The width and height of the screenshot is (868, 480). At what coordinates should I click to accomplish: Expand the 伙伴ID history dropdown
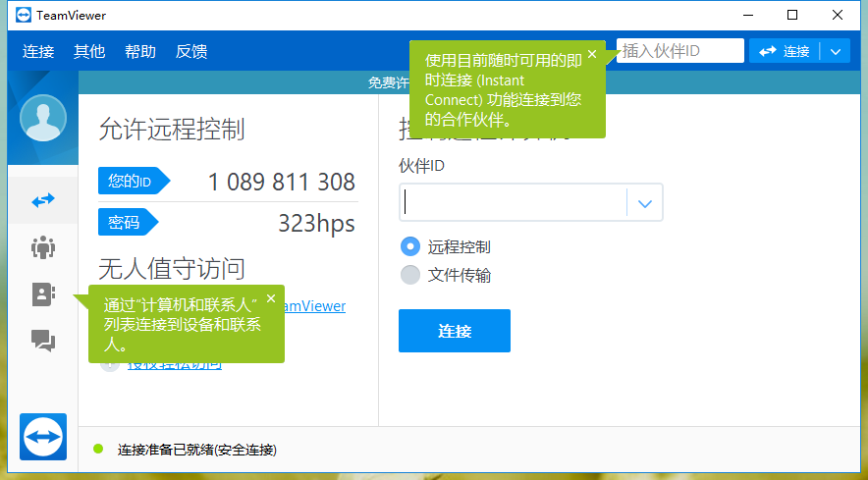(644, 203)
